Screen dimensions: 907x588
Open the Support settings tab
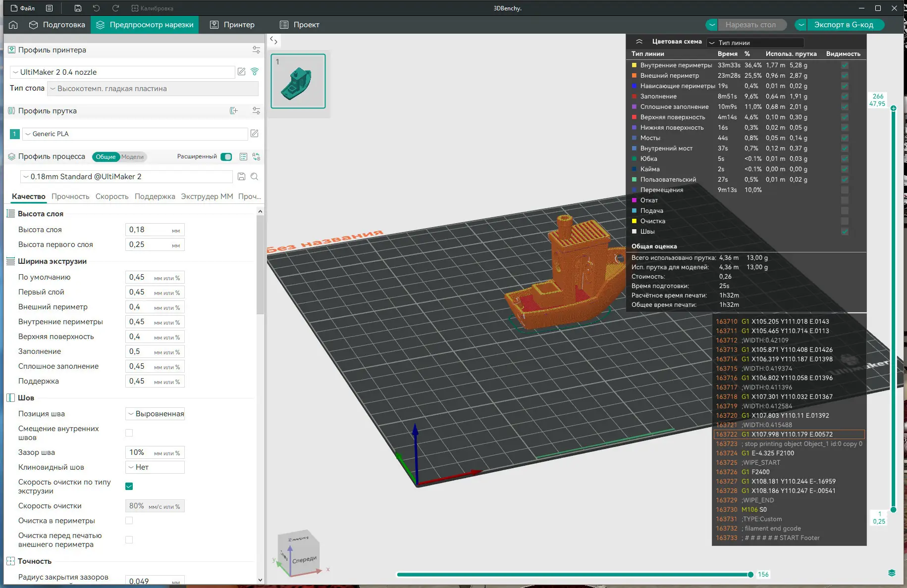155,196
